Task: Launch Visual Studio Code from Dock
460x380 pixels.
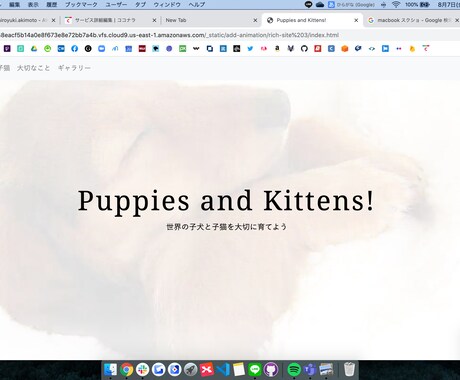Action: point(223,369)
